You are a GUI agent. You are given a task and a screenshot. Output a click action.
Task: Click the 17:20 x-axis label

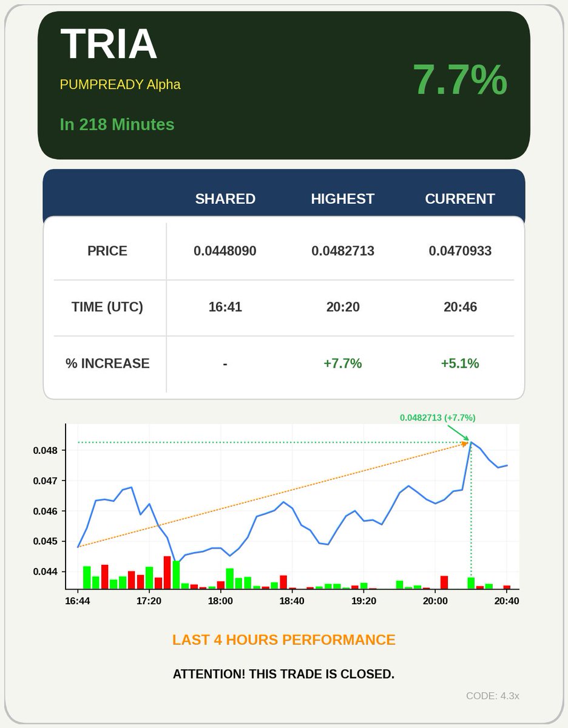(x=149, y=601)
